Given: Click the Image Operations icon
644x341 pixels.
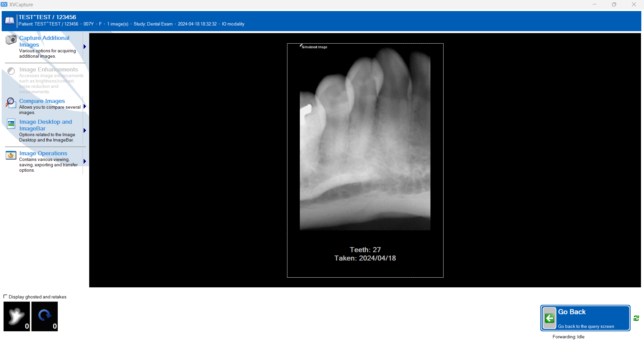Looking at the screenshot, I should 11,155.
